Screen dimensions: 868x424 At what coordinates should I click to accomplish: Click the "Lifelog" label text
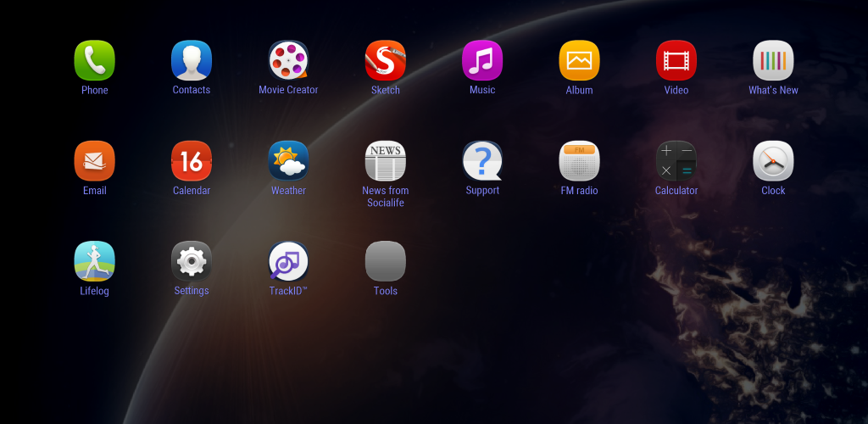pyautogui.click(x=95, y=291)
